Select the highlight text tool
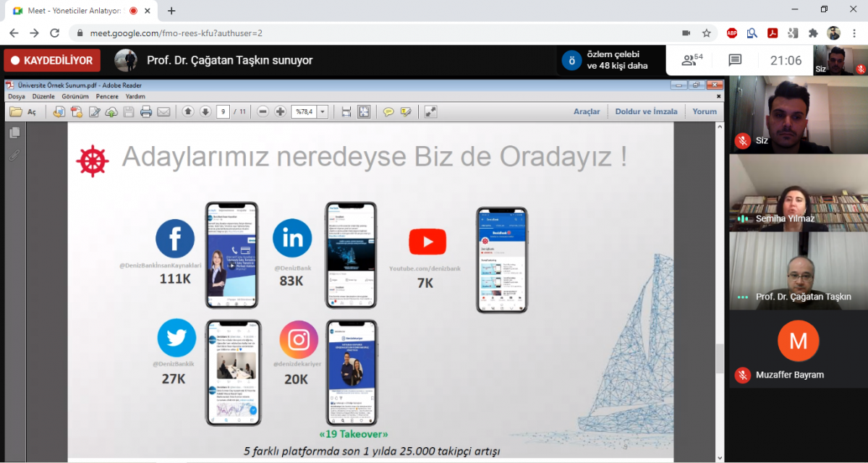868x463 pixels. pyautogui.click(x=406, y=111)
